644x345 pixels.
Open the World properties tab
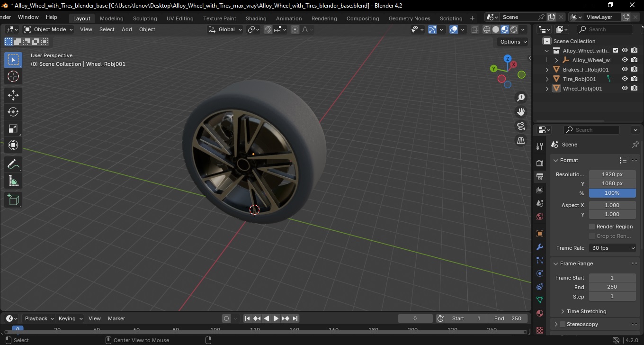click(x=540, y=217)
